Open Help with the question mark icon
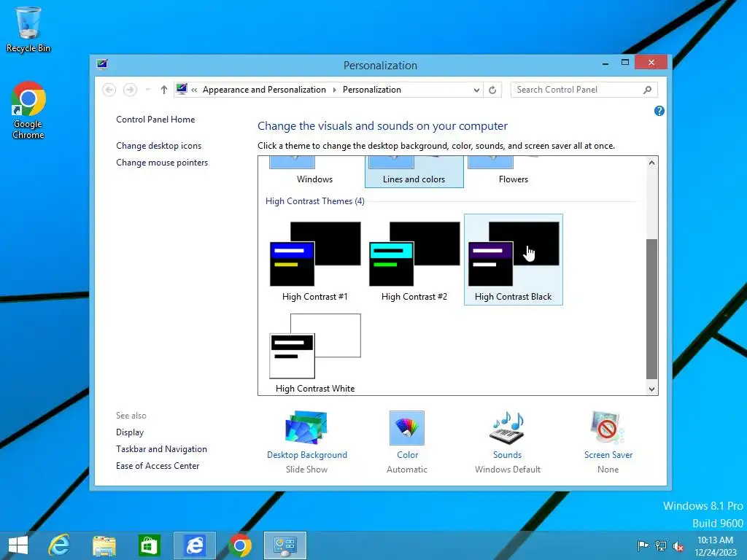 (659, 111)
